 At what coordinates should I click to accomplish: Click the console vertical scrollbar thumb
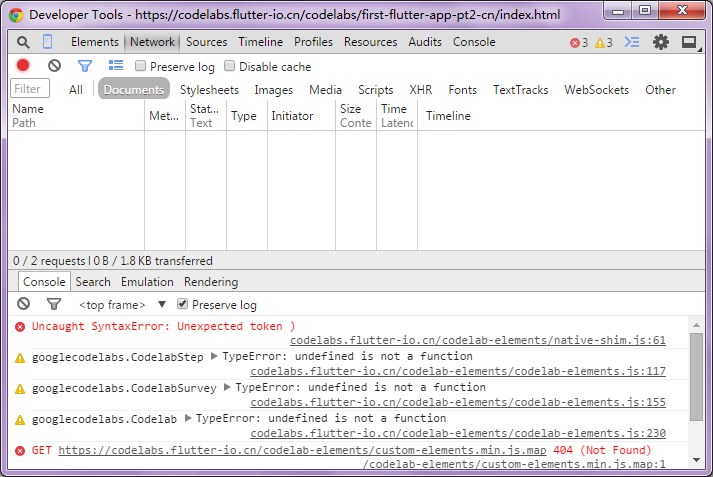click(696, 377)
